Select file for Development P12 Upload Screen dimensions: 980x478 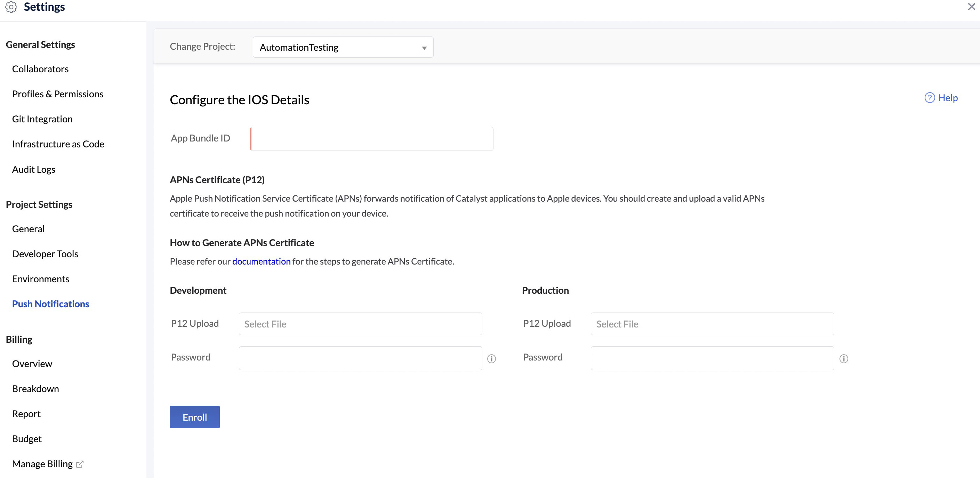pyautogui.click(x=360, y=324)
